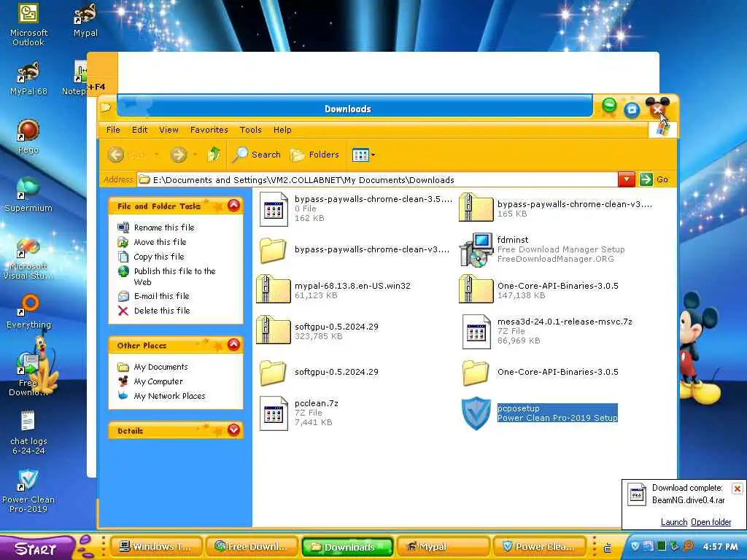Select mesa3d-24.0.1-release-msvc.7z file

[x=547, y=331]
